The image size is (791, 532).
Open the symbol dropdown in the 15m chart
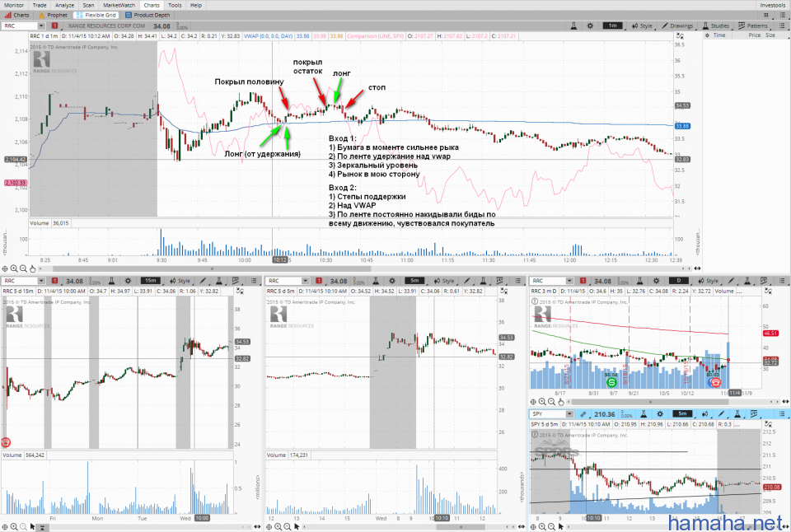(x=41, y=281)
